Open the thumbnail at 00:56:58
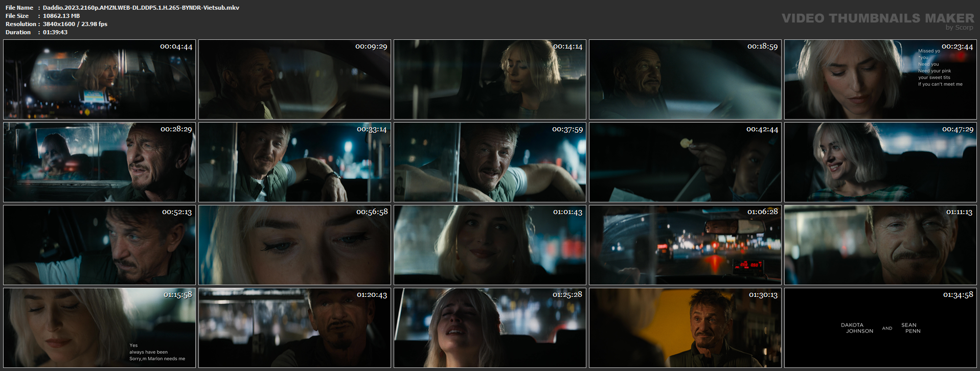This screenshot has width=980, height=371. pyautogui.click(x=294, y=245)
